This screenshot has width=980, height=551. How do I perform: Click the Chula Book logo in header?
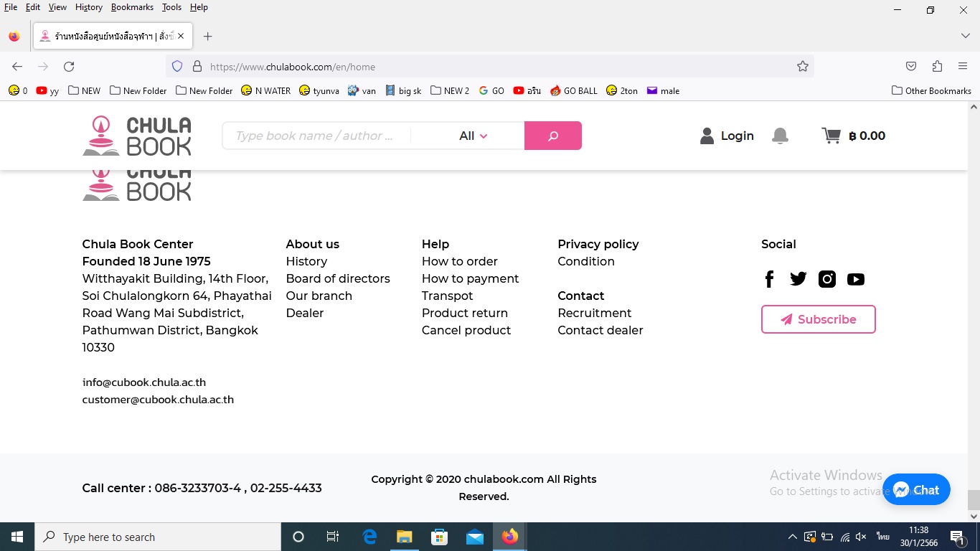click(137, 136)
